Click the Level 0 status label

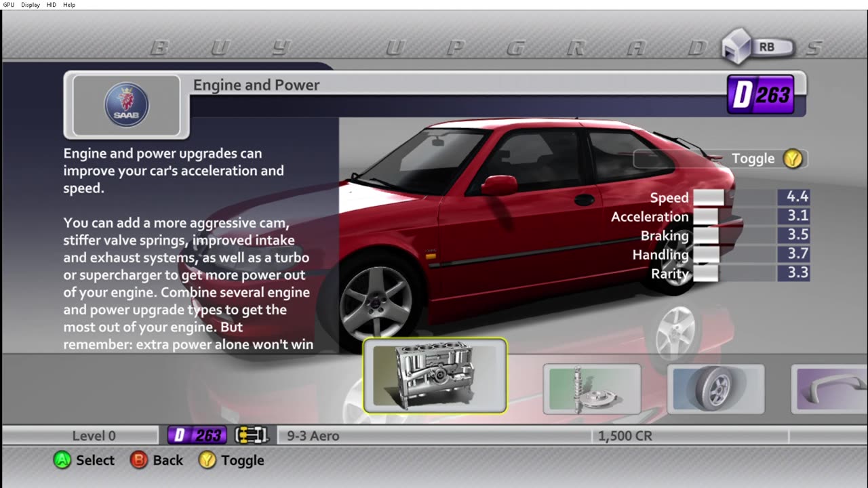click(x=94, y=436)
